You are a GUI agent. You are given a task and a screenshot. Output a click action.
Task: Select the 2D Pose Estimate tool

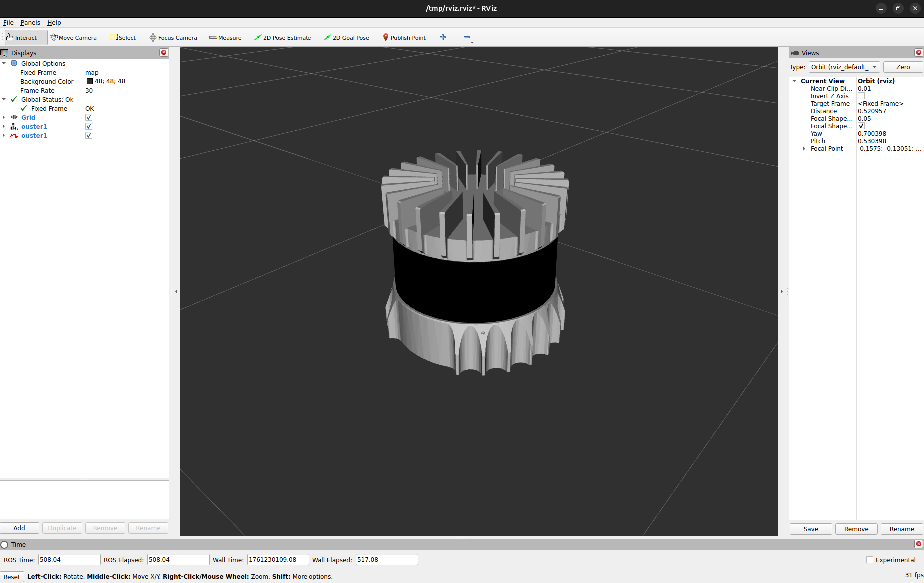pyautogui.click(x=283, y=38)
